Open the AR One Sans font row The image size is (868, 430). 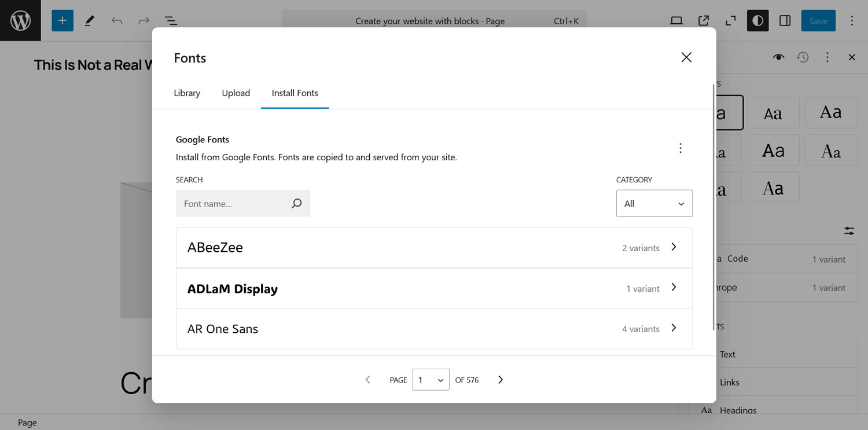(434, 329)
